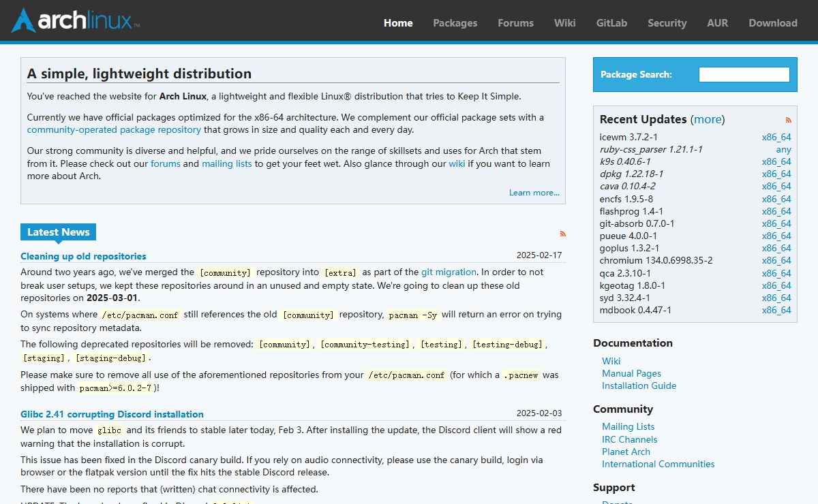Open the x86_64 link for encfs
This screenshot has height=504, width=818.
(x=776, y=199)
